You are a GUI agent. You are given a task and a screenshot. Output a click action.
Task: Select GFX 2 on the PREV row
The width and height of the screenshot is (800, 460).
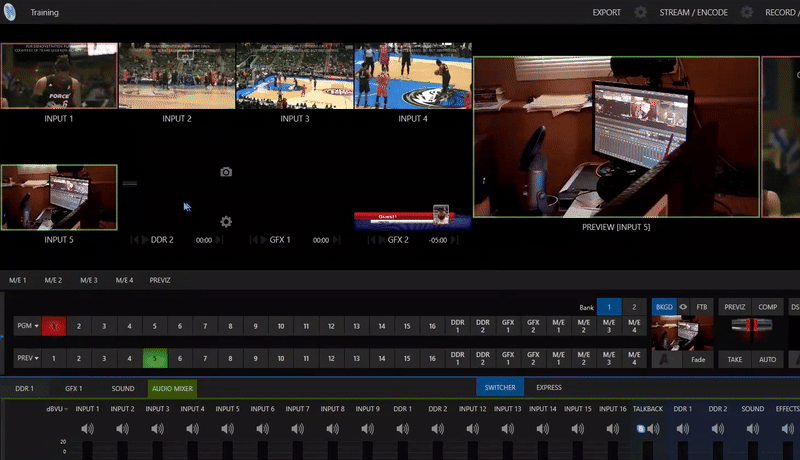[533, 358]
